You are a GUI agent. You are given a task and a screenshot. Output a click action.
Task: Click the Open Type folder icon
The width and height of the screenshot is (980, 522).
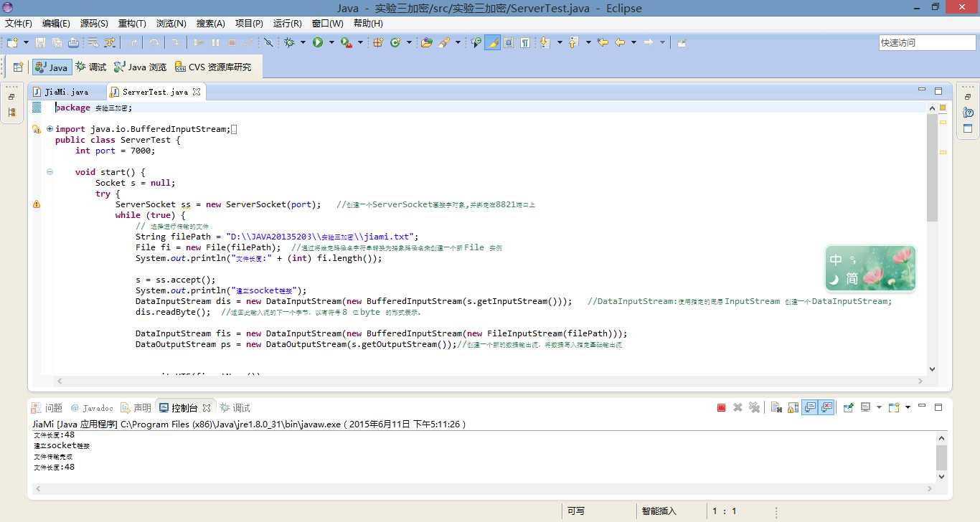[426, 42]
